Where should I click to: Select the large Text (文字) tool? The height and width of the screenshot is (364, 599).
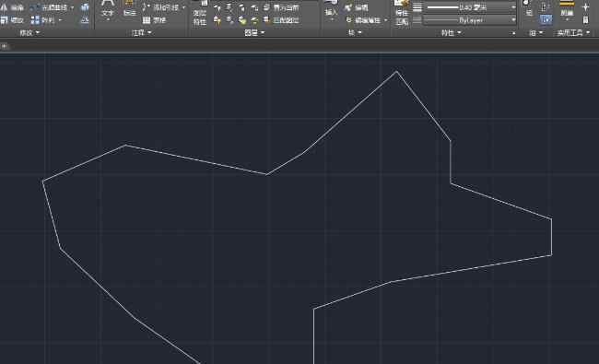coord(108,9)
